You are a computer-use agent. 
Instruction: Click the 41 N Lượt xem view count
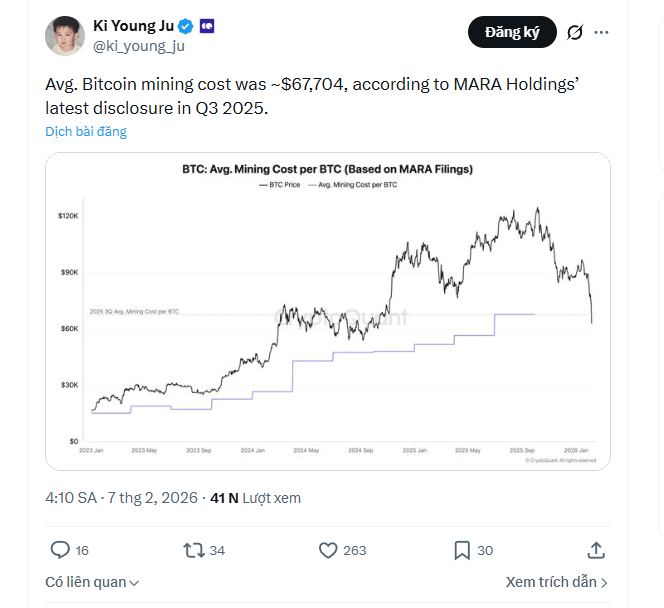[x=257, y=498]
